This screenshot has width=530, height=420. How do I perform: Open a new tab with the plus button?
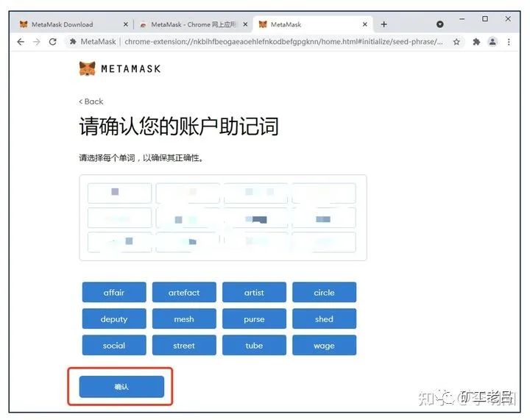tap(384, 24)
